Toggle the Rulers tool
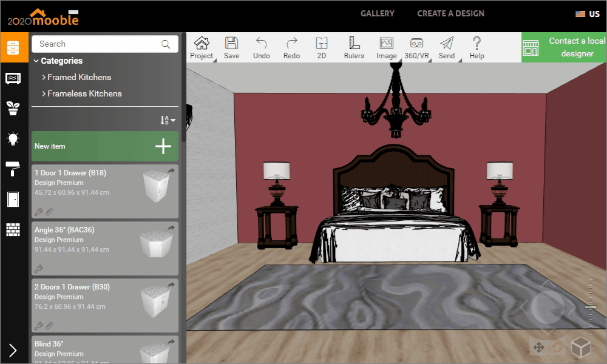 coord(354,47)
